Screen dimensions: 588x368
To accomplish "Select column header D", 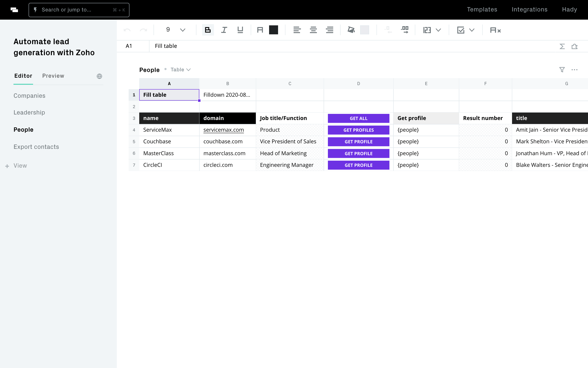I will click(x=358, y=83).
